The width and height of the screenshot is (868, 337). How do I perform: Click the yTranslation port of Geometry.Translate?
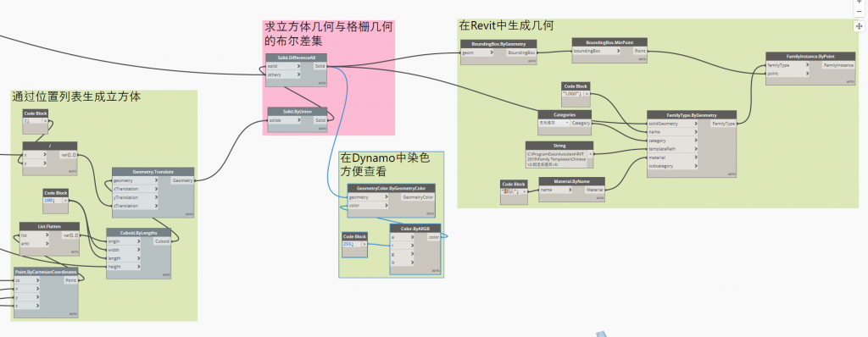[x=135, y=197]
